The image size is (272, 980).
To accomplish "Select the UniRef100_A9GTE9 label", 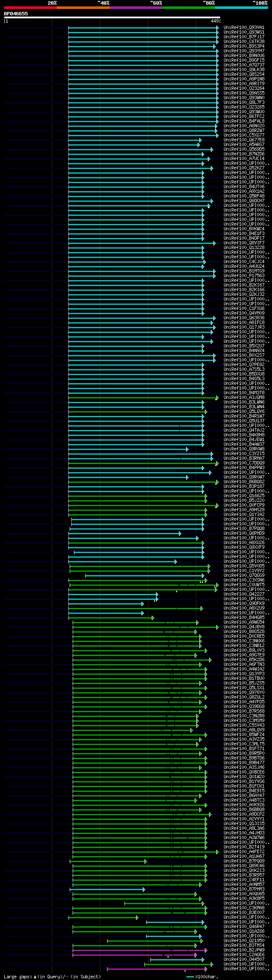I will (x=244, y=655).
